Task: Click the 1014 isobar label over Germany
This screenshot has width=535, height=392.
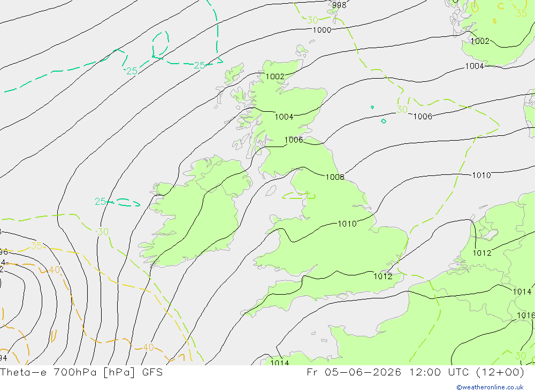Action: (x=522, y=291)
